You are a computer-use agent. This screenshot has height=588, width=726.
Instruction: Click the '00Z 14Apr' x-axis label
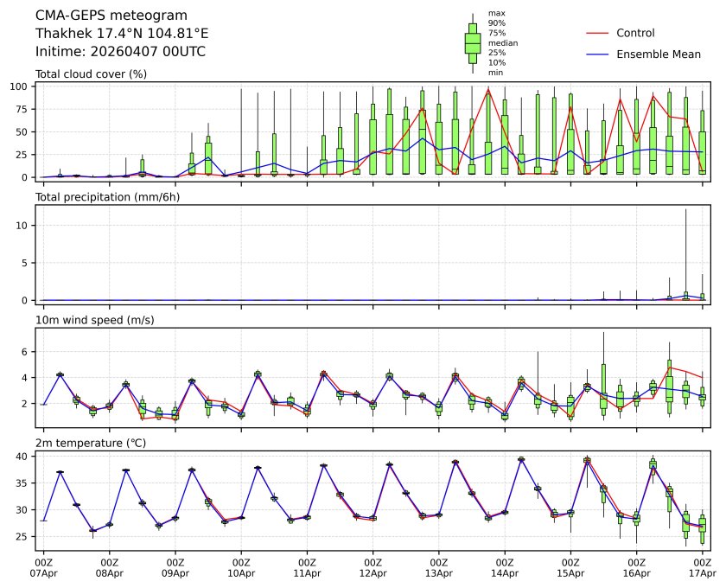[x=504, y=566]
